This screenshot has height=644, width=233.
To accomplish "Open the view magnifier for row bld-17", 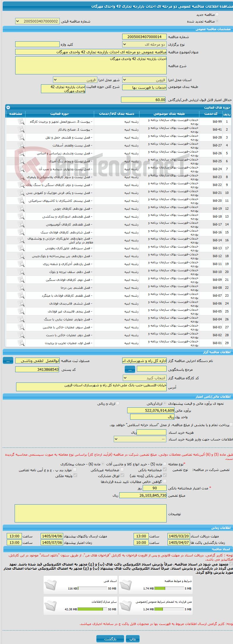I will pyautogui.click(x=21, y=224).
